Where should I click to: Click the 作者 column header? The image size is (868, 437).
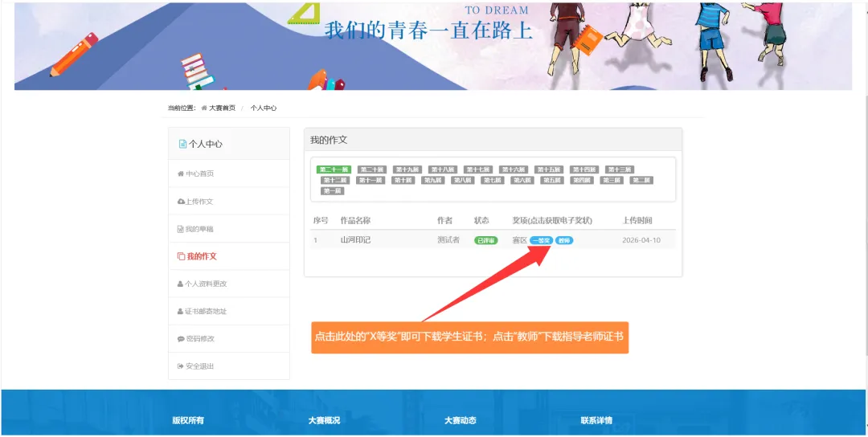pos(444,220)
